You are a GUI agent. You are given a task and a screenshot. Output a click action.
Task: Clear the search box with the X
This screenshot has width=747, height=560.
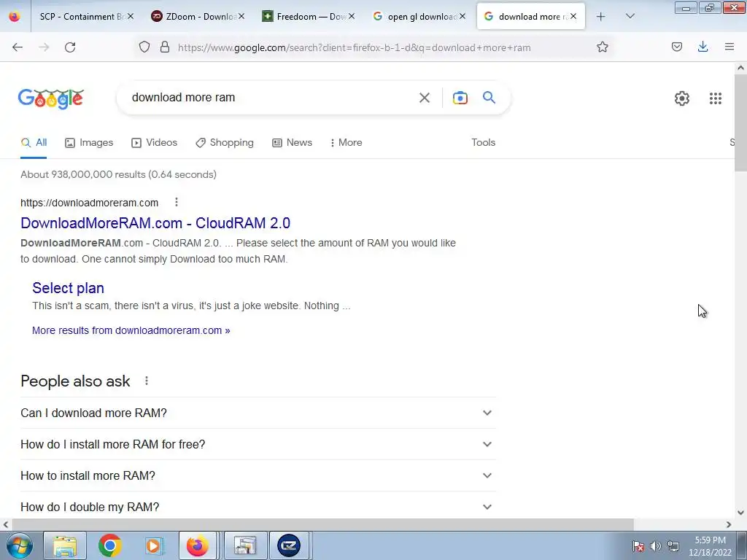click(x=424, y=98)
